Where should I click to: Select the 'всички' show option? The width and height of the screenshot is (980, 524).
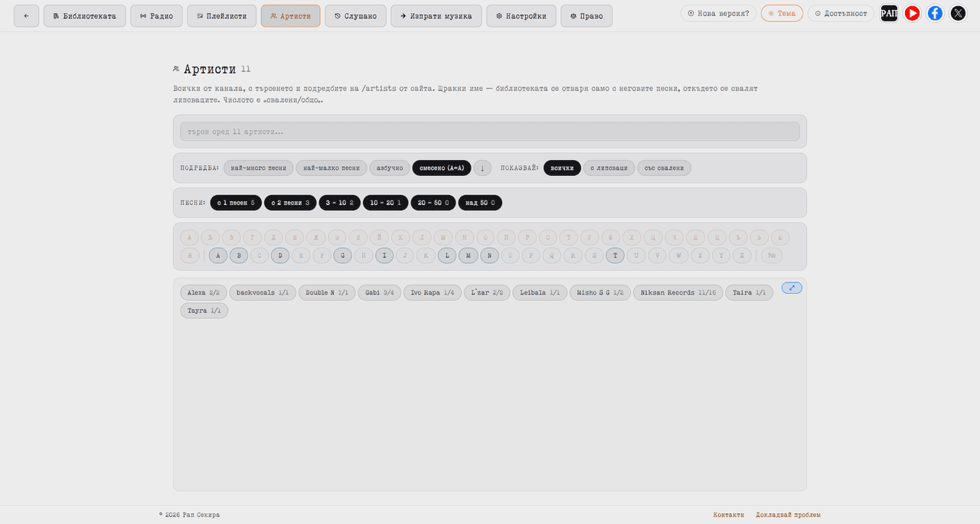pos(563,168)
